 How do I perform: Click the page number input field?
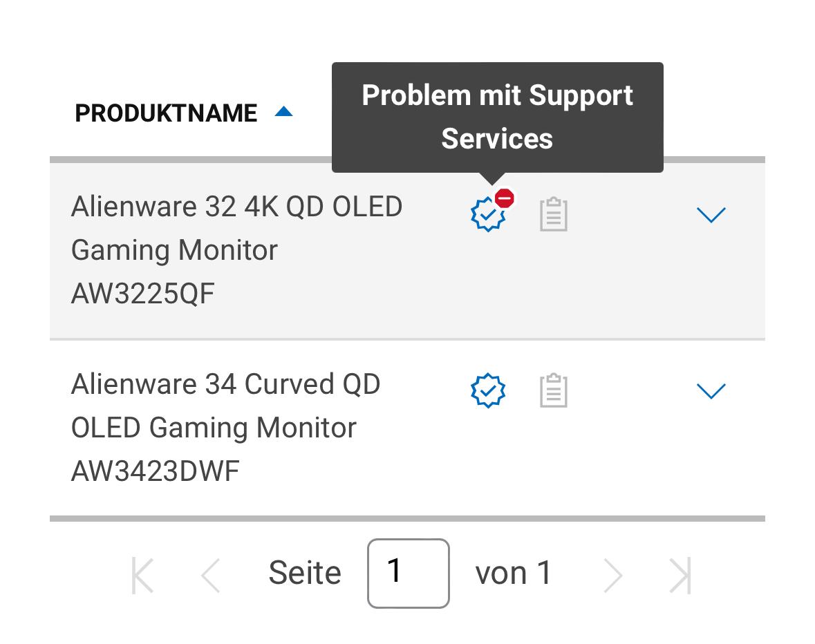coord(408,574)
